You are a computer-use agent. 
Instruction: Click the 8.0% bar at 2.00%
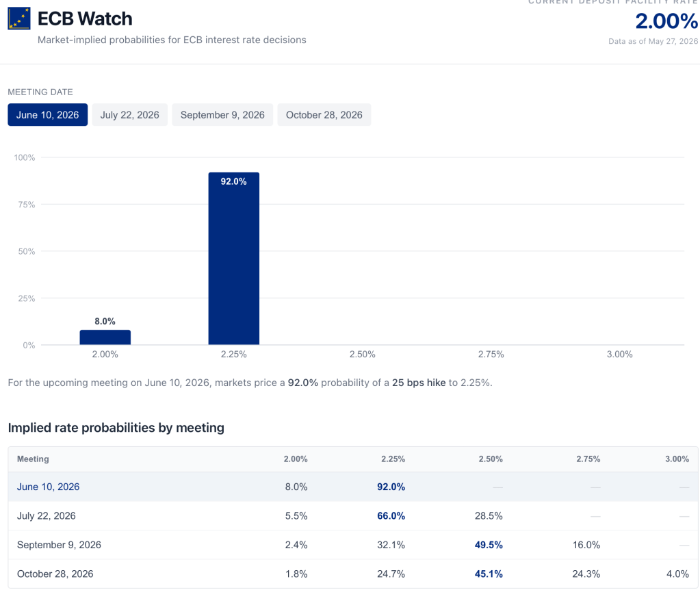click(105, 337)
